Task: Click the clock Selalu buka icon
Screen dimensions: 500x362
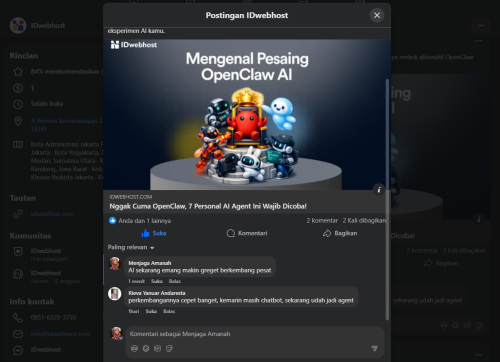Action: click(18, 104)
